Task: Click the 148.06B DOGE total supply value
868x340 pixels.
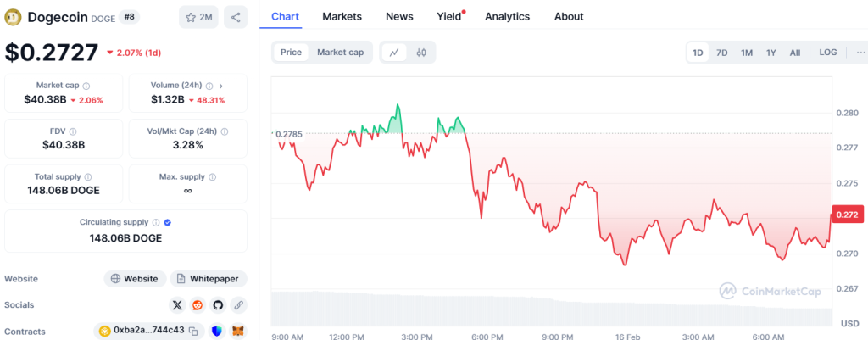Action: tap(64, 191)
